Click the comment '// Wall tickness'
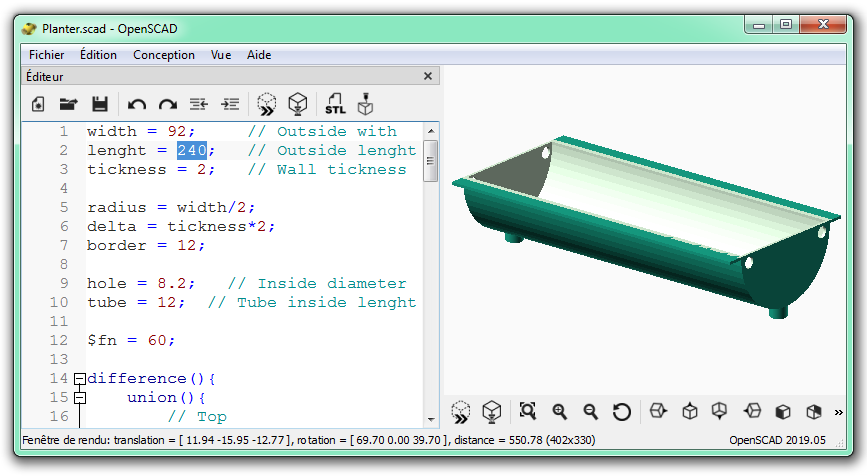The image size is (867, 476). click(x=327, y=170)
